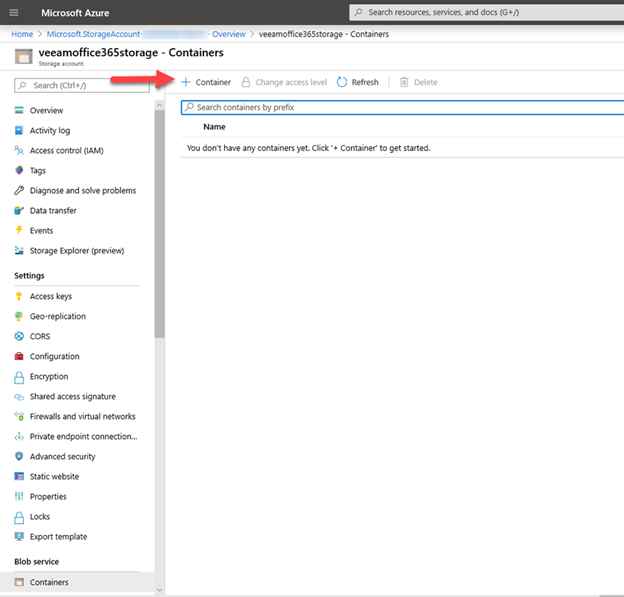The height and width of the screenshot is (597, 624).
Task: Click the sidebar scroll down arrow
Action: tap(160, 590)
